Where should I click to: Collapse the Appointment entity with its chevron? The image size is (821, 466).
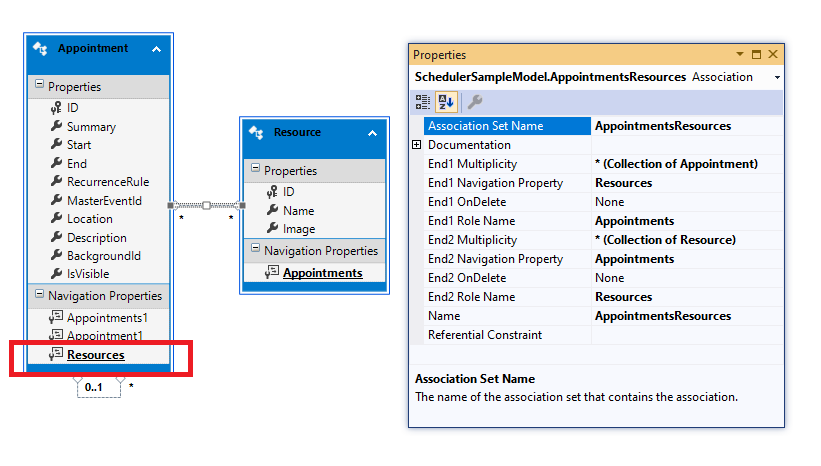point(156,49)
